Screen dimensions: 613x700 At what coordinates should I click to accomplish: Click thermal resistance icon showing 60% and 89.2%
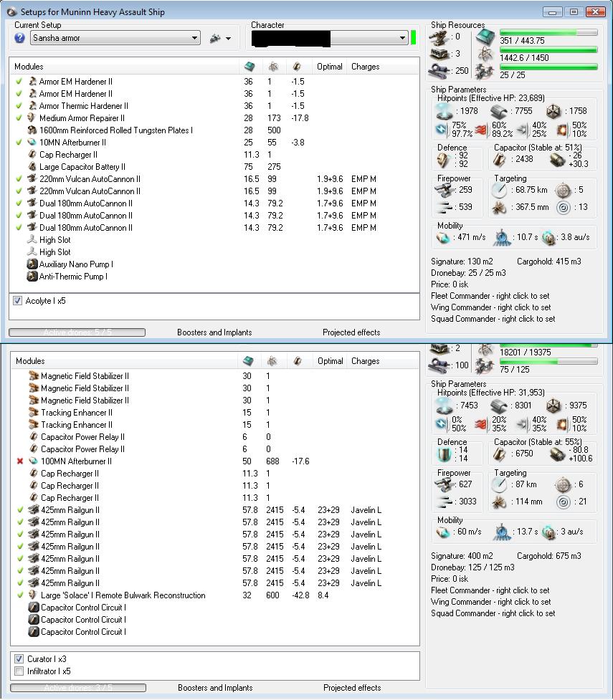[481, 130]
